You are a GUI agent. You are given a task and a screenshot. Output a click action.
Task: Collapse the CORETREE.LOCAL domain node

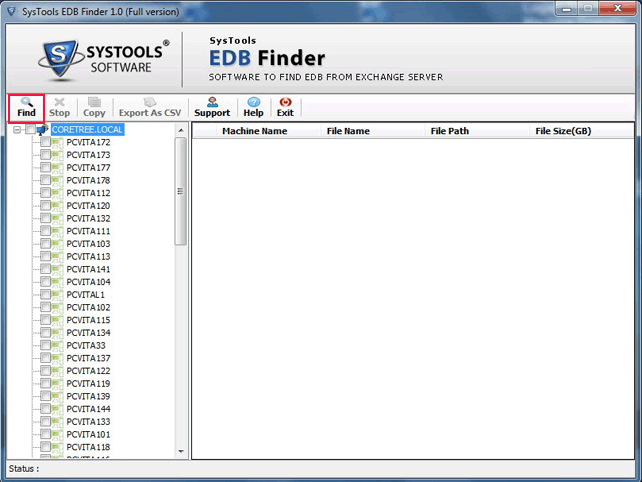pos(17,130)
